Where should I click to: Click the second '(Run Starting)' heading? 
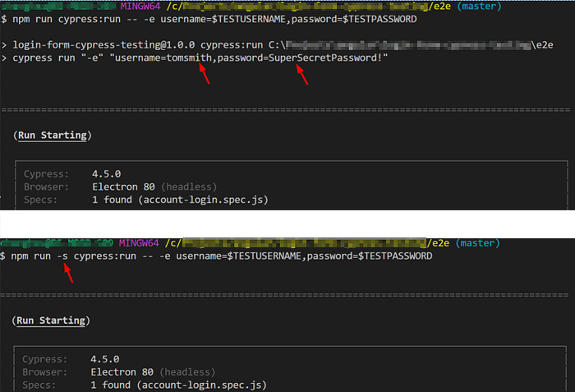[x=51, y=321]
